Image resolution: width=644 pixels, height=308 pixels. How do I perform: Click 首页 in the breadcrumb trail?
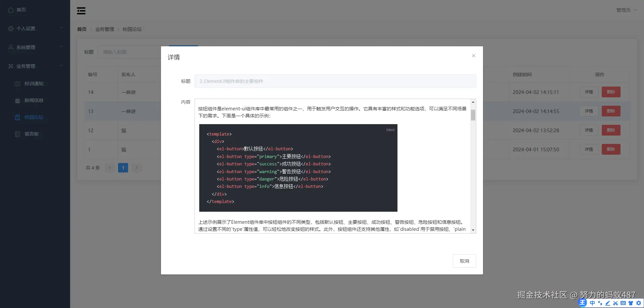point(81,29)
